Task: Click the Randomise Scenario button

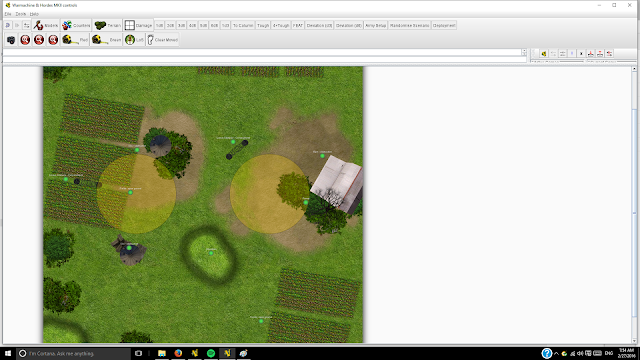Action: (x=409, y=25)
